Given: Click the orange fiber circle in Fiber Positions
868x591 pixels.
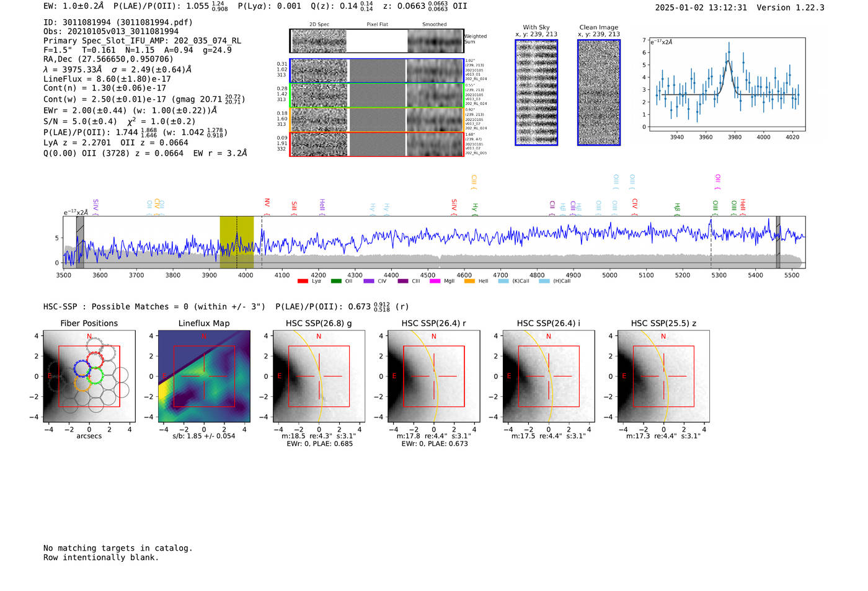Looking at the screenshot, I should (x=82, y=383).
